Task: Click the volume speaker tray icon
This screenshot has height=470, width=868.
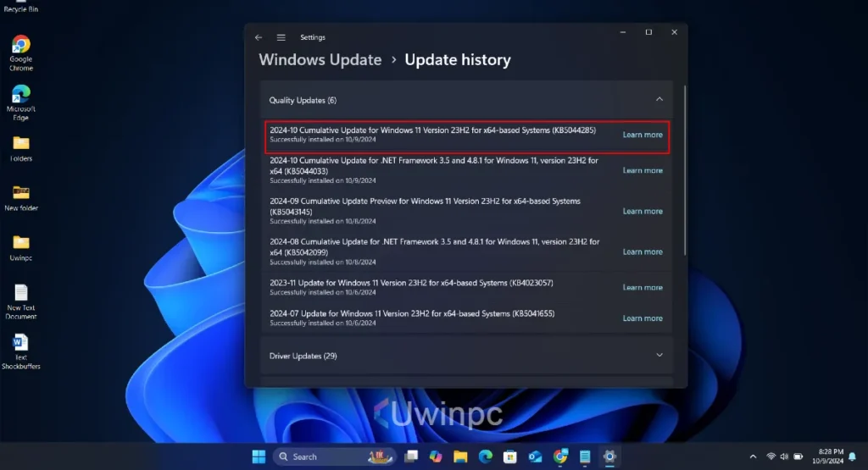Action: [784, 456]
